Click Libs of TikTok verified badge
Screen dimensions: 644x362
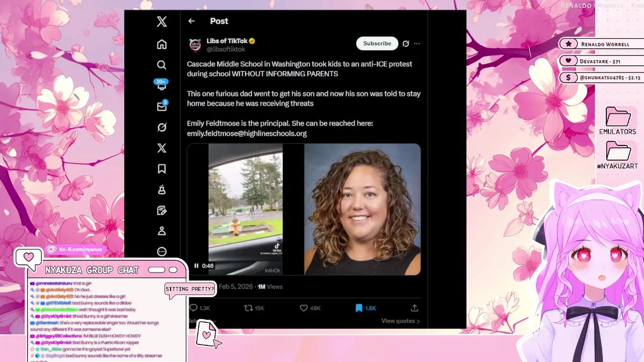point(252,41)
